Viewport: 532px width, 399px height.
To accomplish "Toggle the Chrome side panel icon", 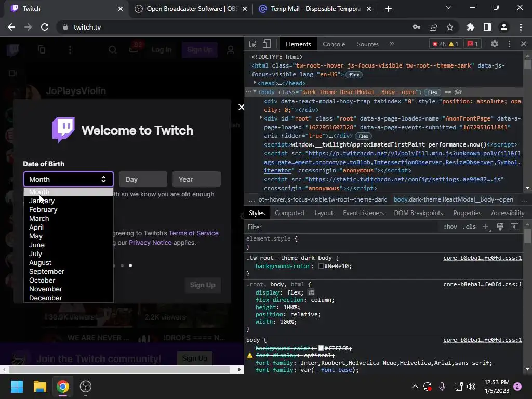I will coord(487,27).
